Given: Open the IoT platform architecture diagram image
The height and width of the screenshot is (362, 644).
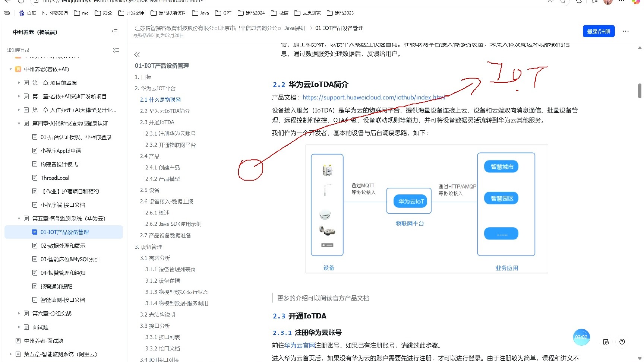Looking at the screenshot, I should pyautogui.click(x=427, y=209).
